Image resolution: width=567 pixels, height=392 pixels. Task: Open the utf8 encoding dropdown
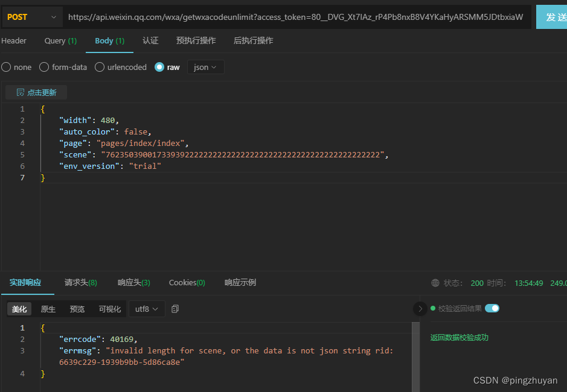(x=147, y=309)
